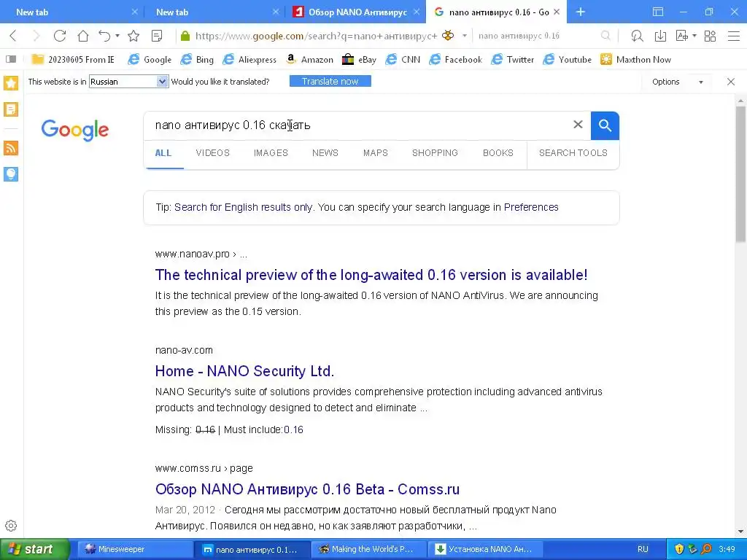This screenshot has width=747, height=560.
Task: Go back with the browser back arrow
Action: pos(13,36)
